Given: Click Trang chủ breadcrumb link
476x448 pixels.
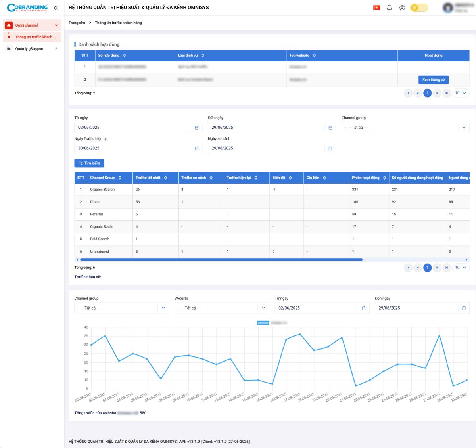Looking at the screenshot, I should [77, 23].
